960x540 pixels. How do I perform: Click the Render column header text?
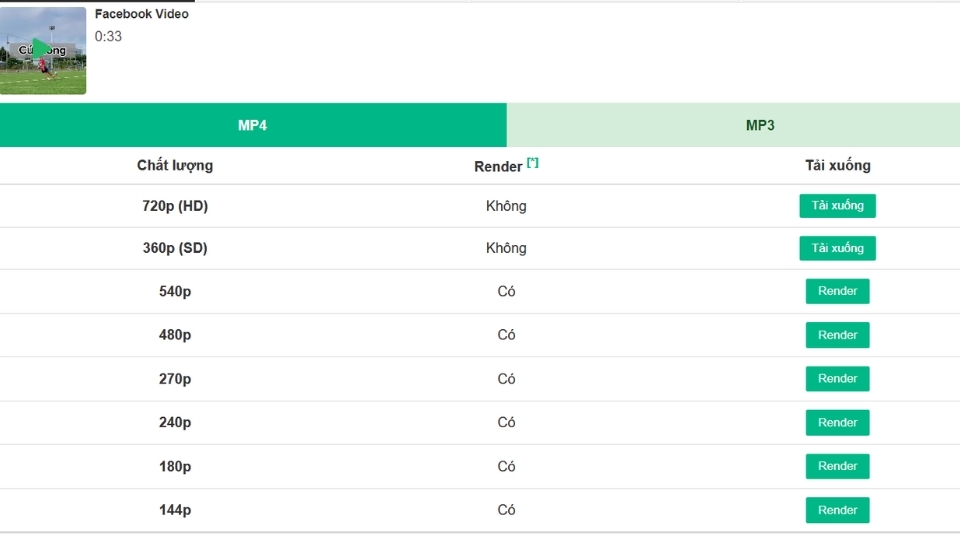(498, 167)
